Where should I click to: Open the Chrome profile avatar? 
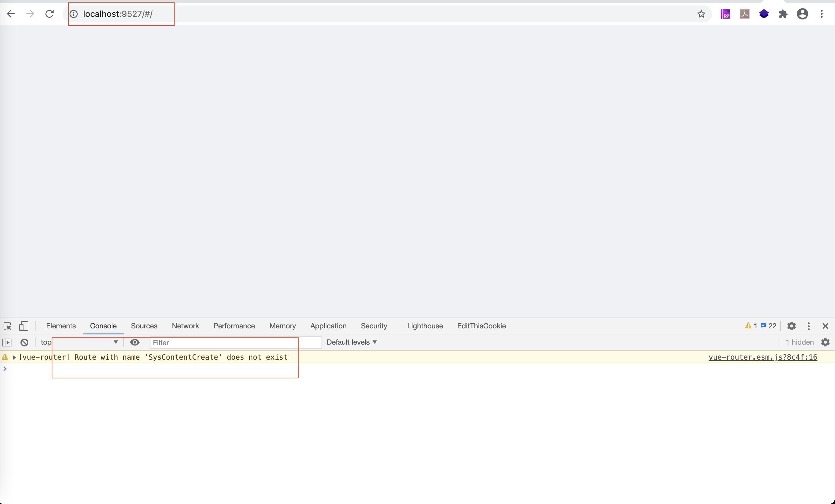click(802, 14)
